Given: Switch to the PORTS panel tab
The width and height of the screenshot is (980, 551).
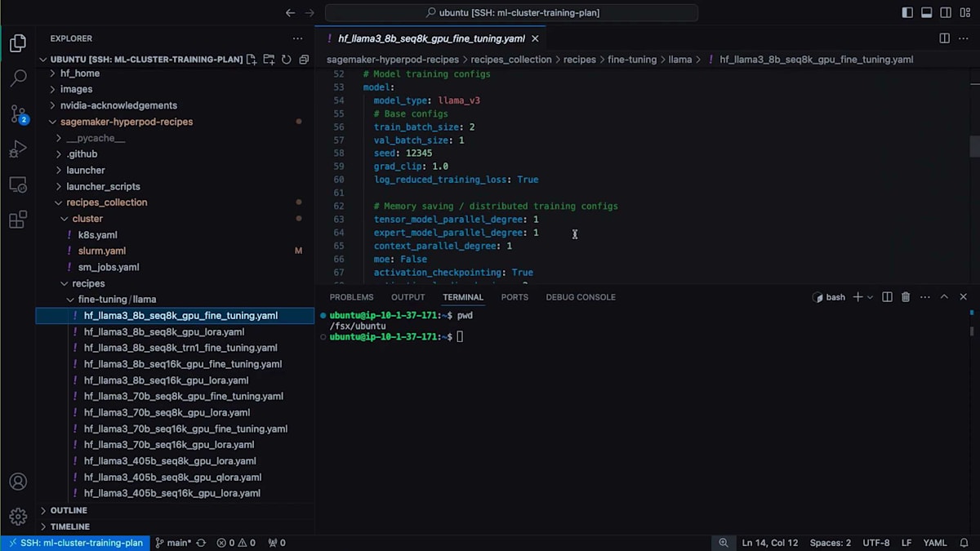Looking at the screenshot, I should (x=514, y=297).
